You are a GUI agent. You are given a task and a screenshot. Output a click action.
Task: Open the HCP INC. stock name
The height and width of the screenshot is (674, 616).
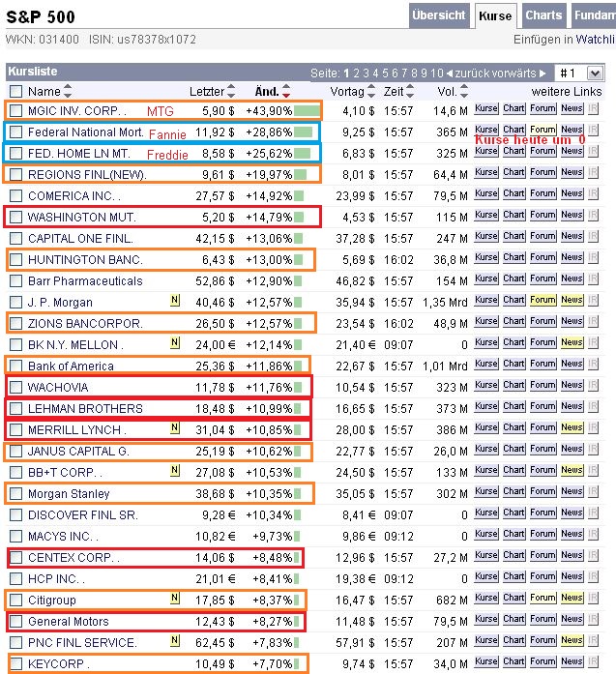[x=56, y=579]
